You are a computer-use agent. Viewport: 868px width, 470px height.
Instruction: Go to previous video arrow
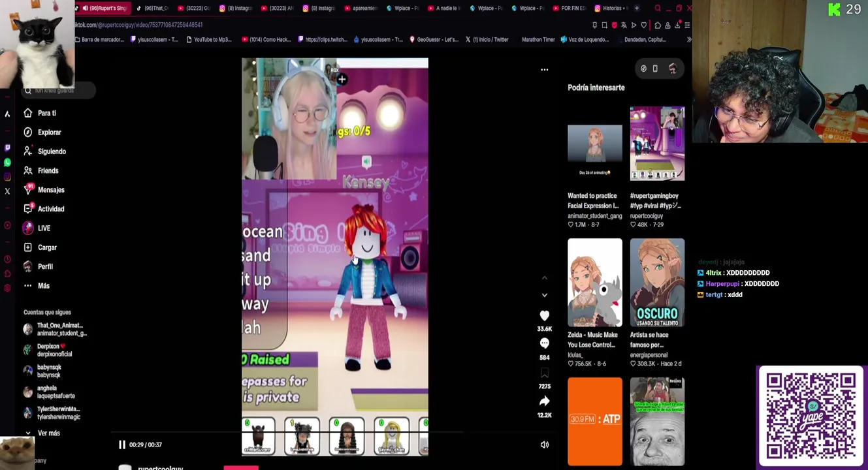(544, 278)
